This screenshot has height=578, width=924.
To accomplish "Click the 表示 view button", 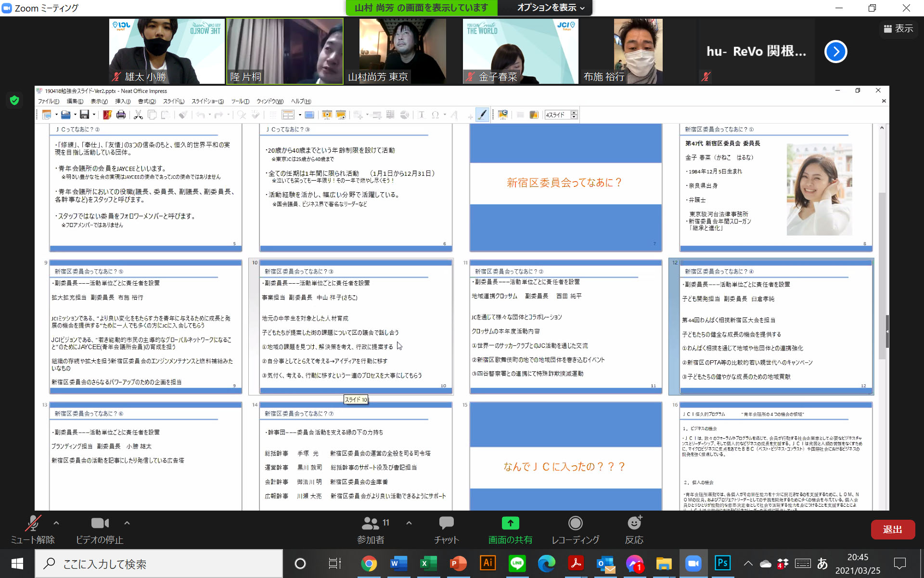I will click(x=898, y=28).
